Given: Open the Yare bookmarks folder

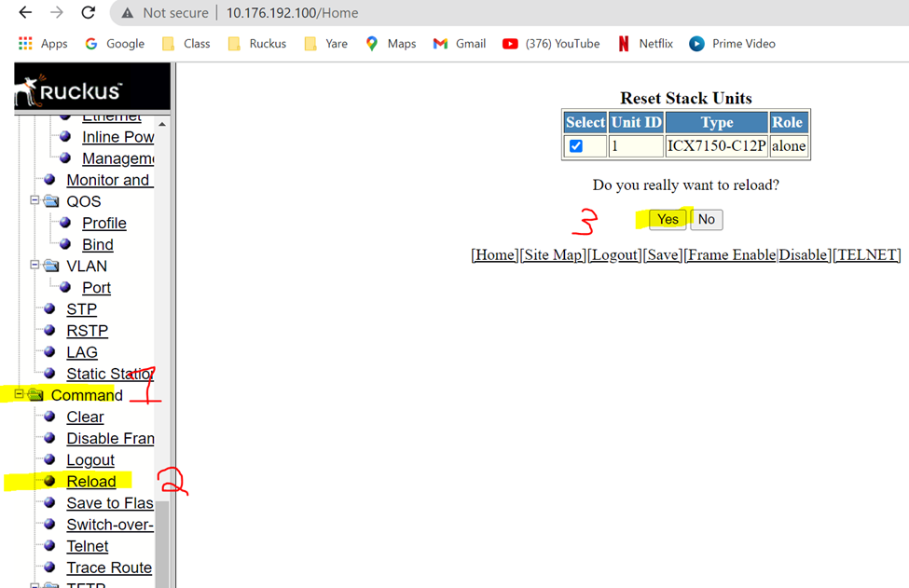Looking at the screenshot, I should (x=326, y=44).
